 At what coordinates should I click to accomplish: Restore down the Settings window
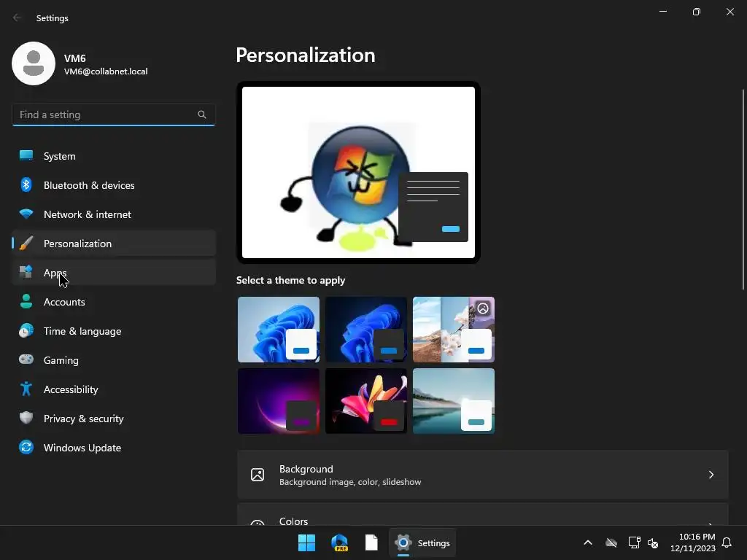[x=697, y=12]
